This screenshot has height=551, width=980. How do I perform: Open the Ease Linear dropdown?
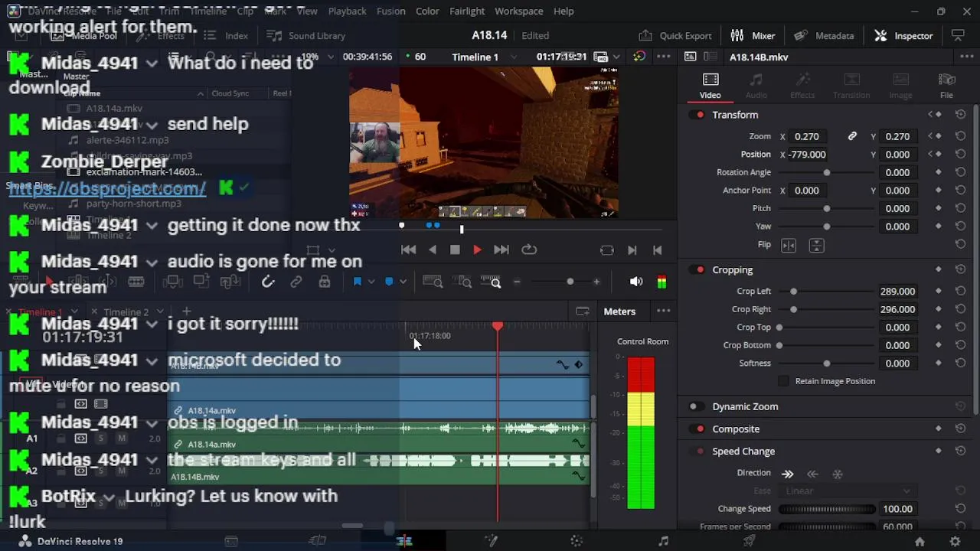coord(847,491)
